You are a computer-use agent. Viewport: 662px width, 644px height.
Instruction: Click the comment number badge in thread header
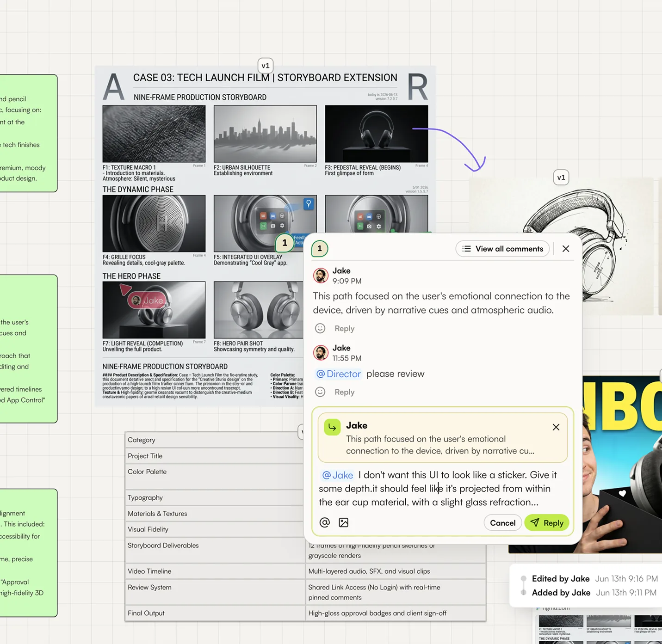320,249
